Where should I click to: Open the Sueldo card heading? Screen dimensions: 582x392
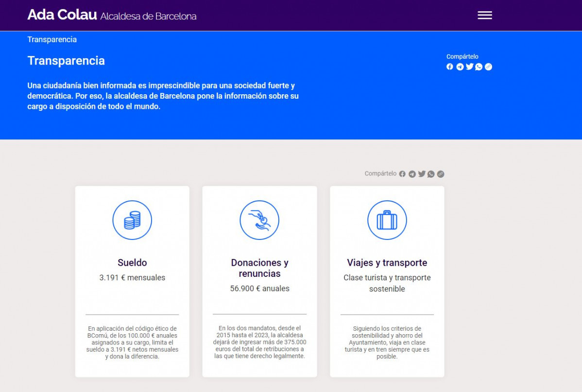(x=132, y=263)
